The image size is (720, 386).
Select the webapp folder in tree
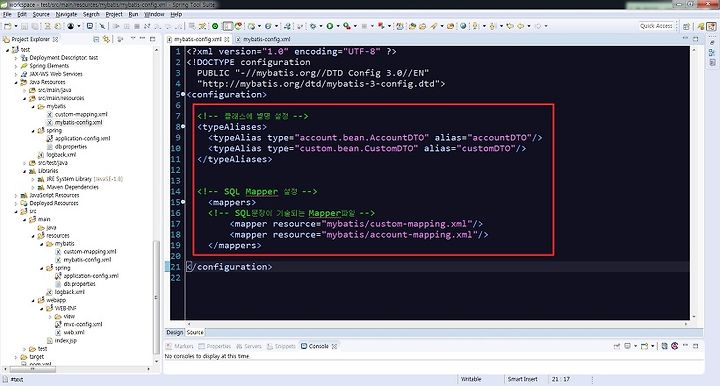tap(56, 300)
